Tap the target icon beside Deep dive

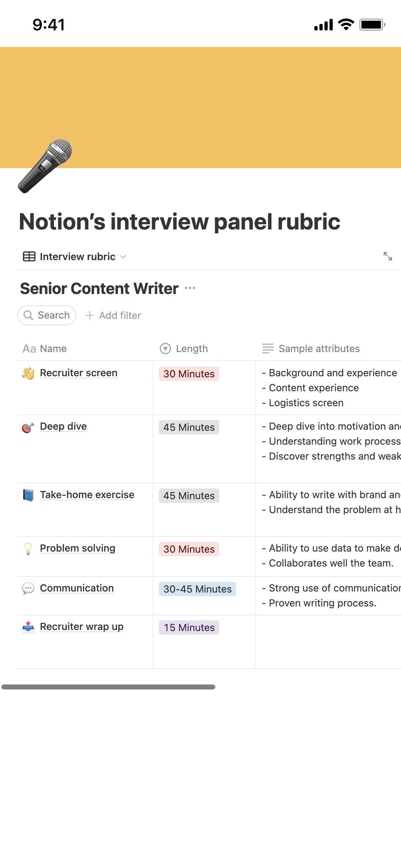[x=28, y=427]
